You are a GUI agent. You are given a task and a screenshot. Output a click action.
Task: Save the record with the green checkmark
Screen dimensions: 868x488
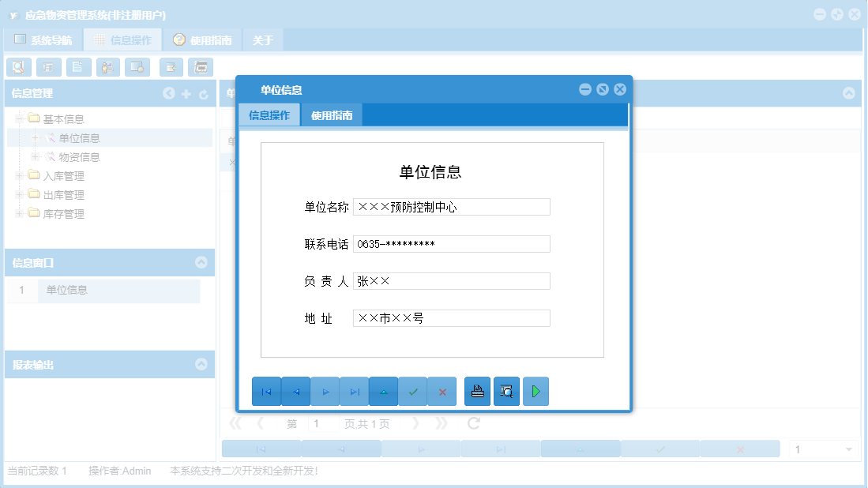pos(412,391)
